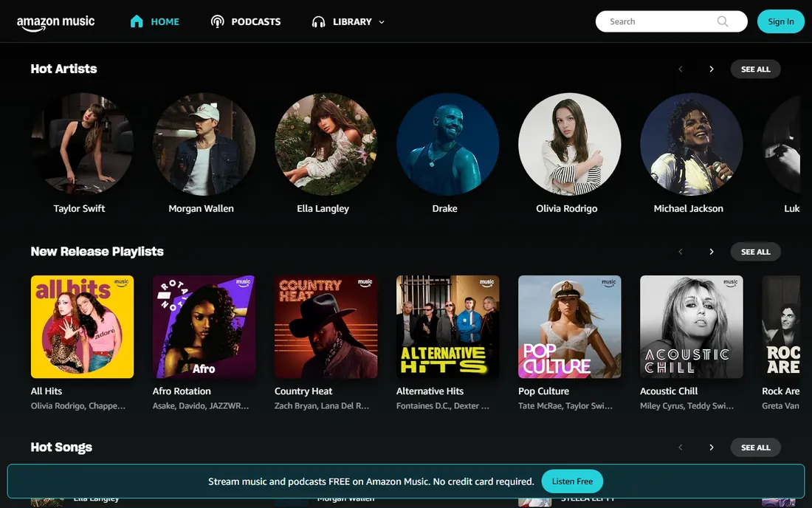Click 'Zach Bryan, Lana Del R...' subtitle
The image size is (812, 508).
pyautogui.click(x=322, y=406)
